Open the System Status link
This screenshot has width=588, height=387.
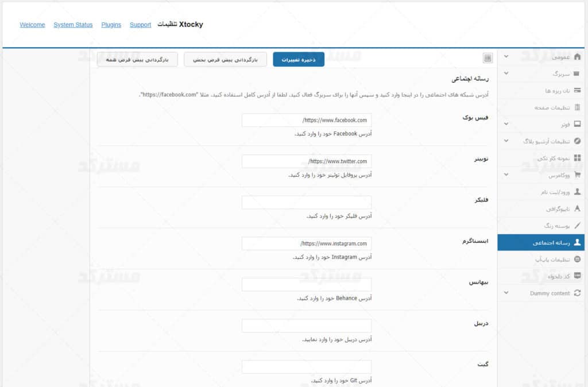[x=73, y=25]
